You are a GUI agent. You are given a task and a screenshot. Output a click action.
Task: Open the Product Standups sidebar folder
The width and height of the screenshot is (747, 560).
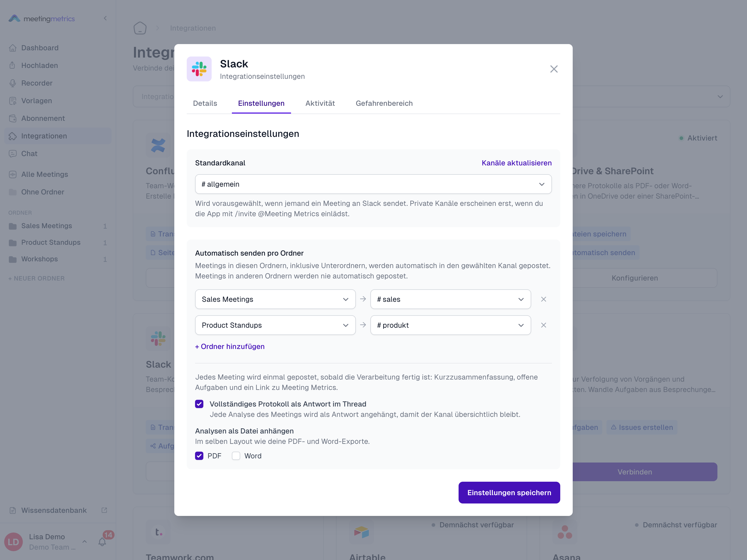pyautogui.click(x=58, y=242)
